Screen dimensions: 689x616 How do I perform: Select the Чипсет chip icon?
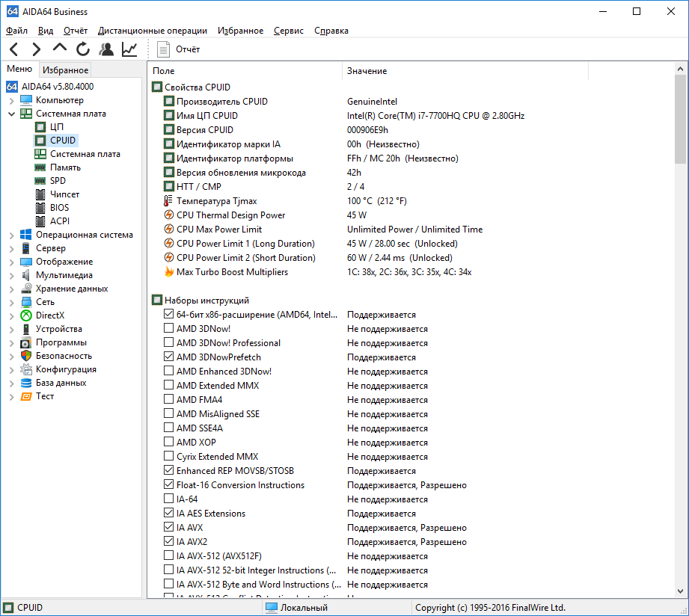(x=40, y=194)
